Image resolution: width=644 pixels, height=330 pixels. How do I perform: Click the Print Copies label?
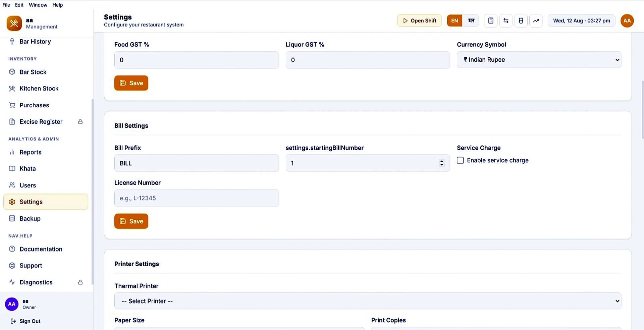388,320
